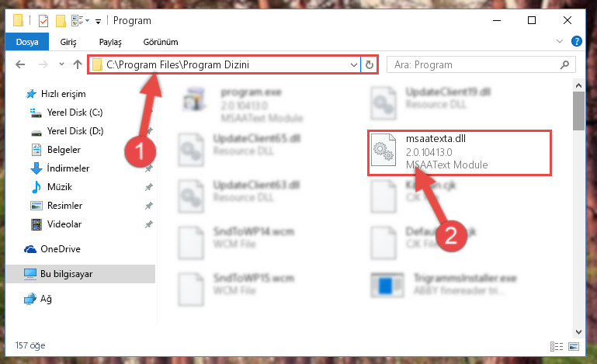Open OneDrive in navigation pane
Screen dimensions: 597x364
tap(60, 248)
